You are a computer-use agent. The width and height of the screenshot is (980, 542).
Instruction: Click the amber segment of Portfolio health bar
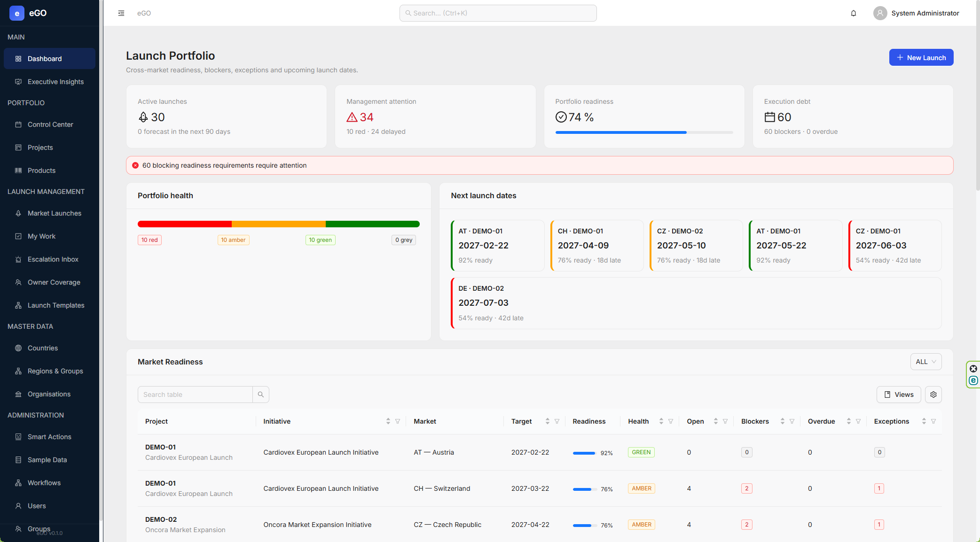click(279, 224)
